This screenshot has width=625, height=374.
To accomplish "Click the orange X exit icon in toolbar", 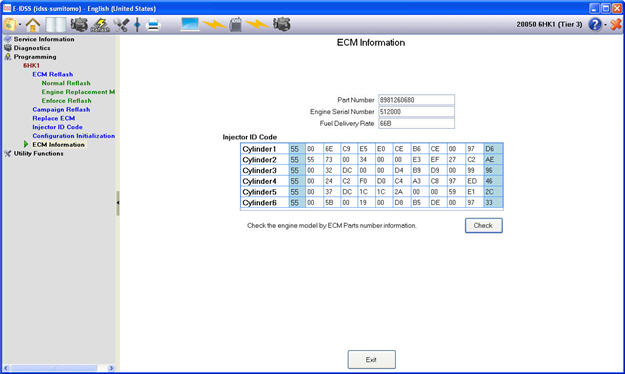I will [616, 24].
